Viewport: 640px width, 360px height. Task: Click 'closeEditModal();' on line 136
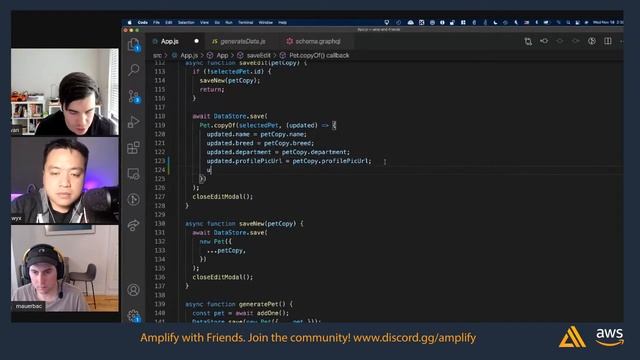point(223,277)
